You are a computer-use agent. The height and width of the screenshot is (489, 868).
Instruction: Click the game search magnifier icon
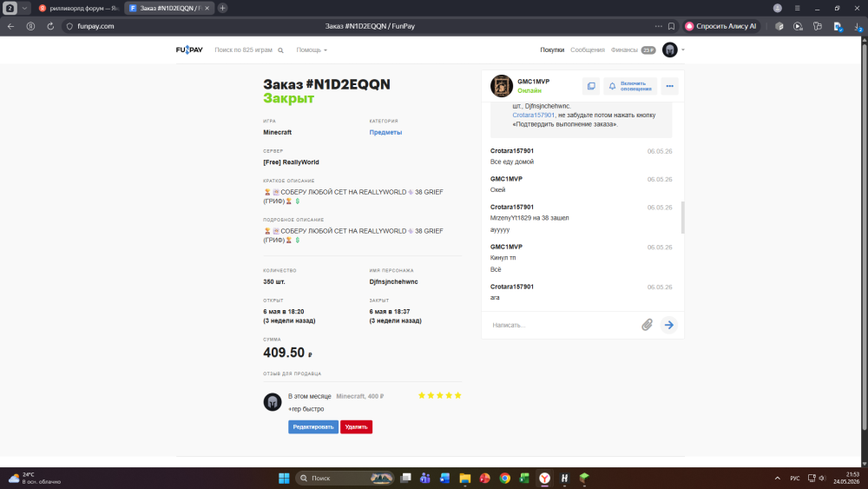(x=280, y=50)
